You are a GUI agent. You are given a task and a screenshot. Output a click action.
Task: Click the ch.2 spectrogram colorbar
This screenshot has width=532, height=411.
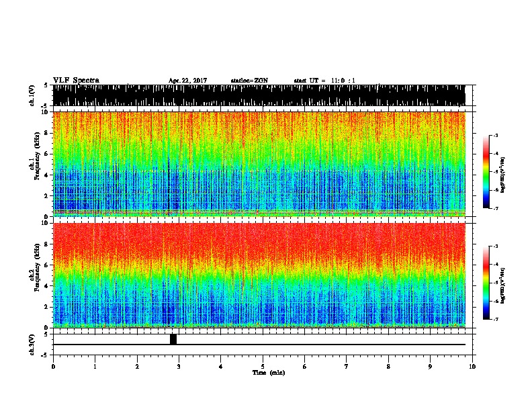tap(486, 283)
